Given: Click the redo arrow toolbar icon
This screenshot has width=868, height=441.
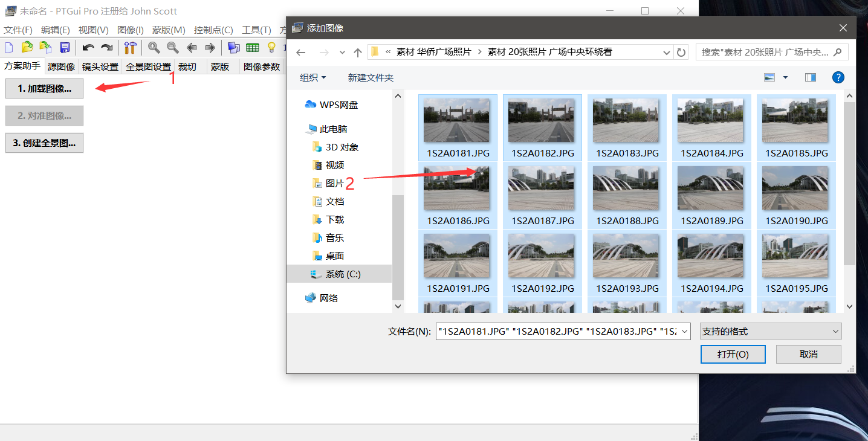Looking at the screenshot, I should 107,47.
